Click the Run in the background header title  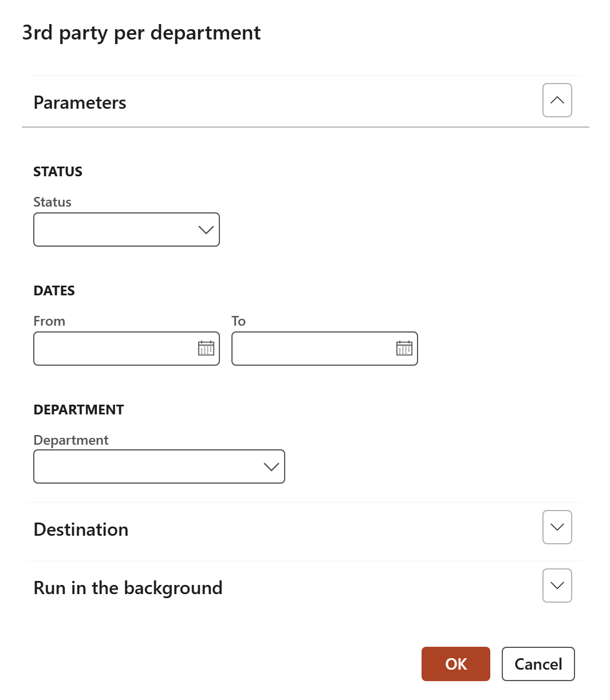[128, 588]
